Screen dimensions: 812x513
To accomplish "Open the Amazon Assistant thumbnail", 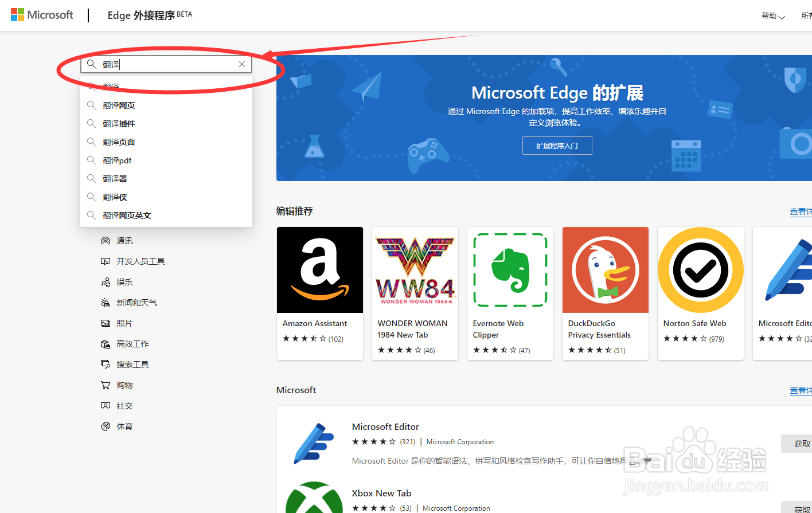I will [x=320, y=270].
